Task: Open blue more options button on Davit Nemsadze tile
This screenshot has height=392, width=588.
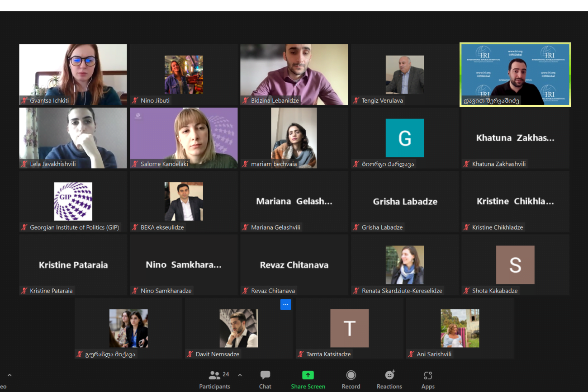Action: tap(285, 304)
